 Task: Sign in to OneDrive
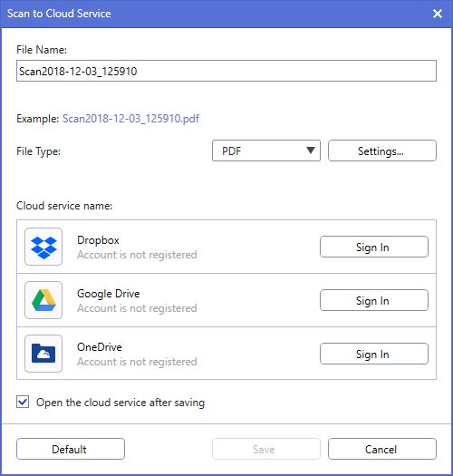tap(374, 354)
